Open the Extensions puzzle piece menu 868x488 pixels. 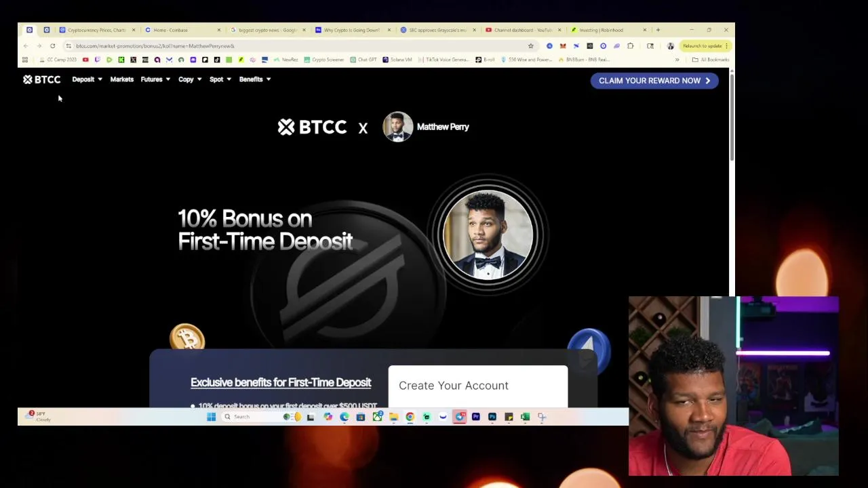point(631,46)
